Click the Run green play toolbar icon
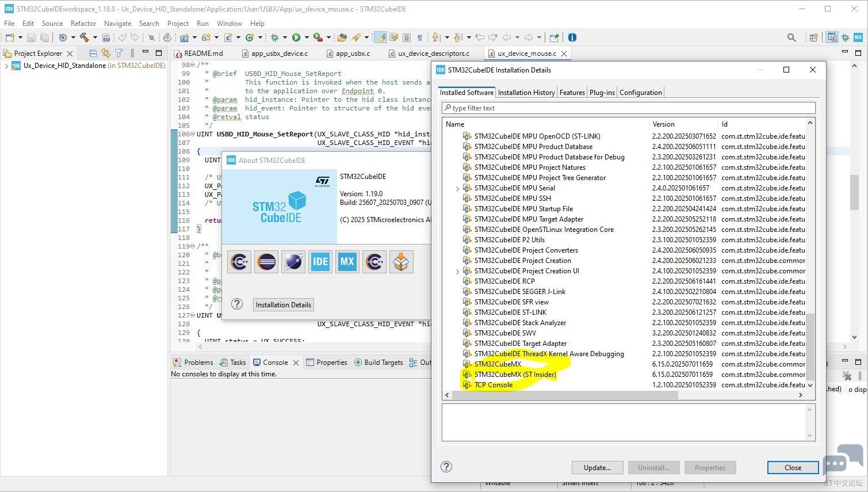 coord(296,37)
